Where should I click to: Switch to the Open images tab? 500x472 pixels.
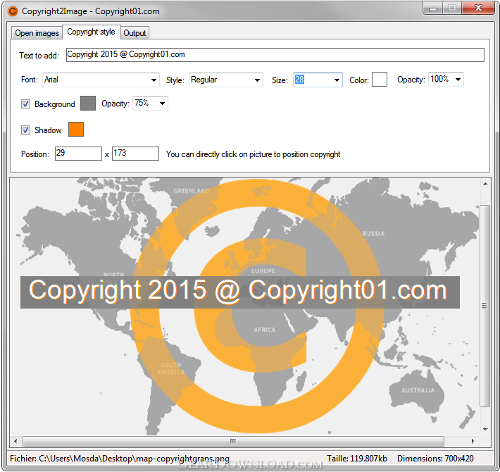37,33
